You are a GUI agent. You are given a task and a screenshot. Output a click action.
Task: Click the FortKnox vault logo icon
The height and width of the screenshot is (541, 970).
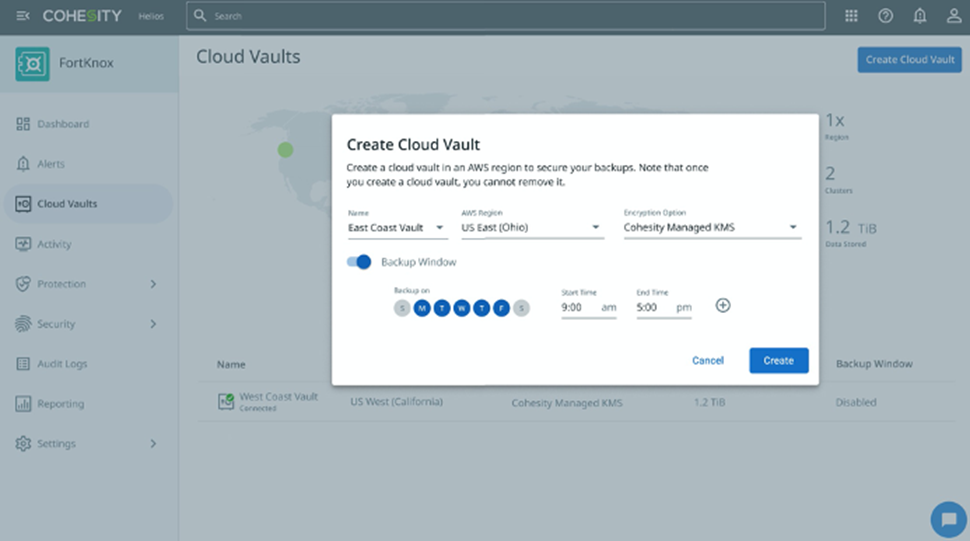pyautogui.click(x=32, y=64)
